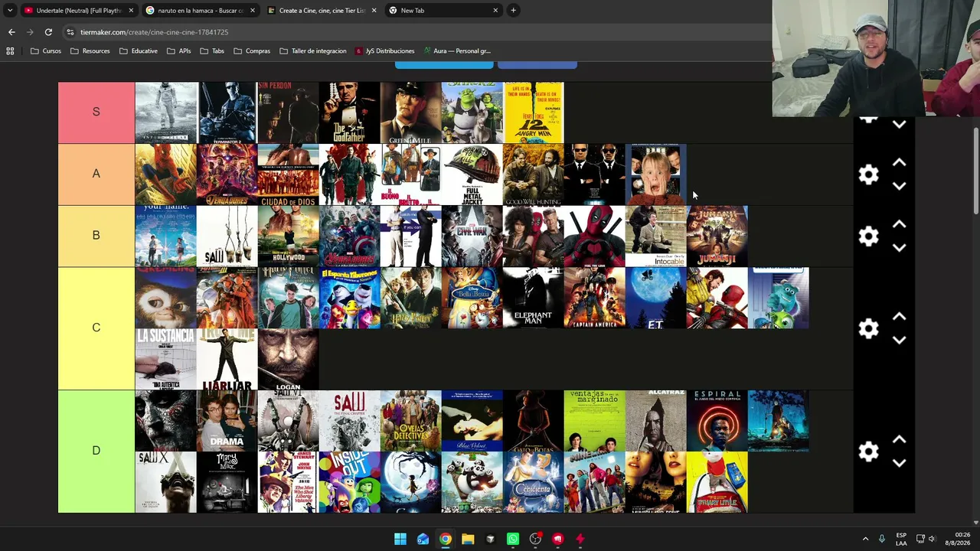Select the Good Will Hunting poster

(534, 174)
